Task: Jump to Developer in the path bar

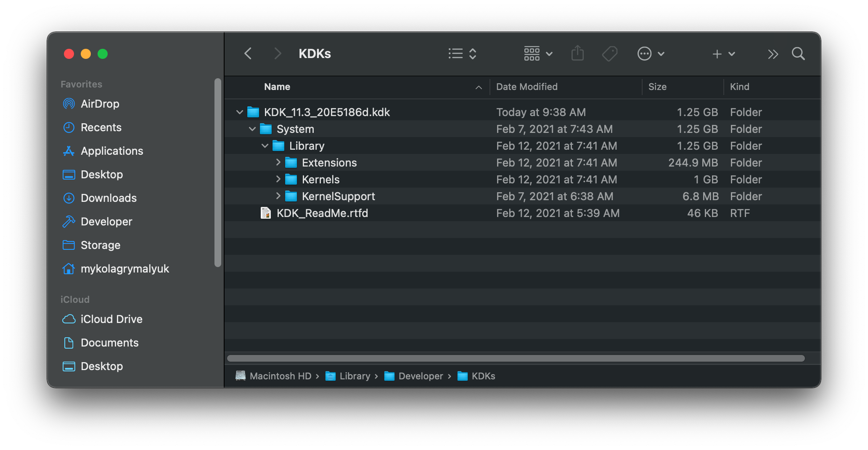Action: click(x=420, y=376)
